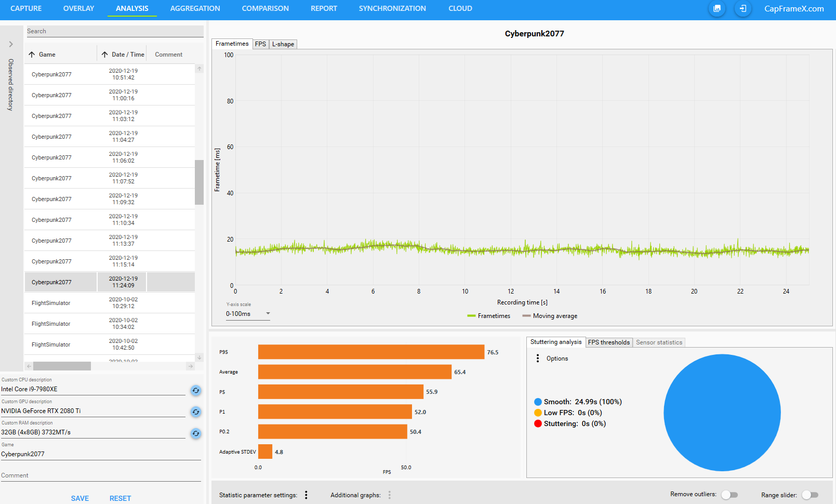836x504 pixels.
Task: Enable the Range slider switch
Action: (x=810, y=495)
